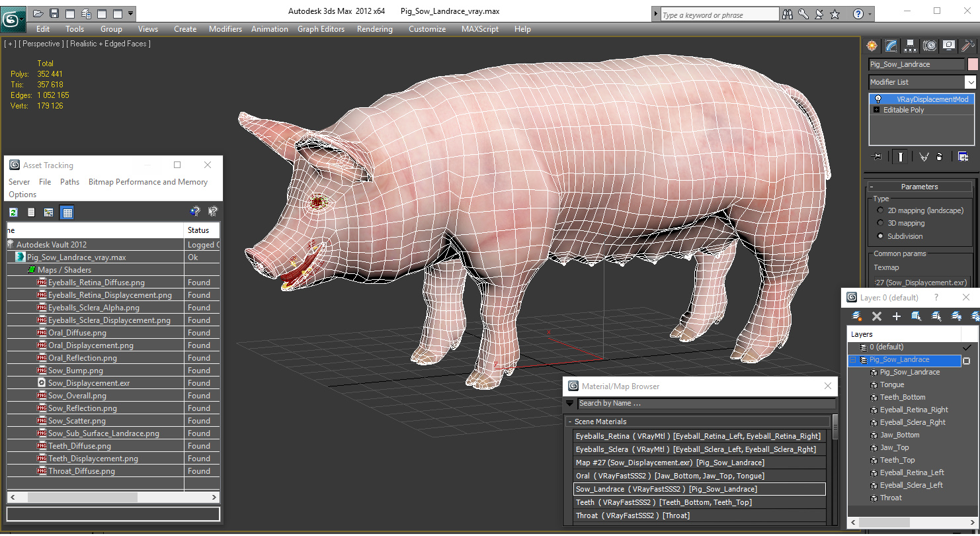Click the Pin Stack icon
This screenshot has height=536, width=980.
[x=878, y=157]
